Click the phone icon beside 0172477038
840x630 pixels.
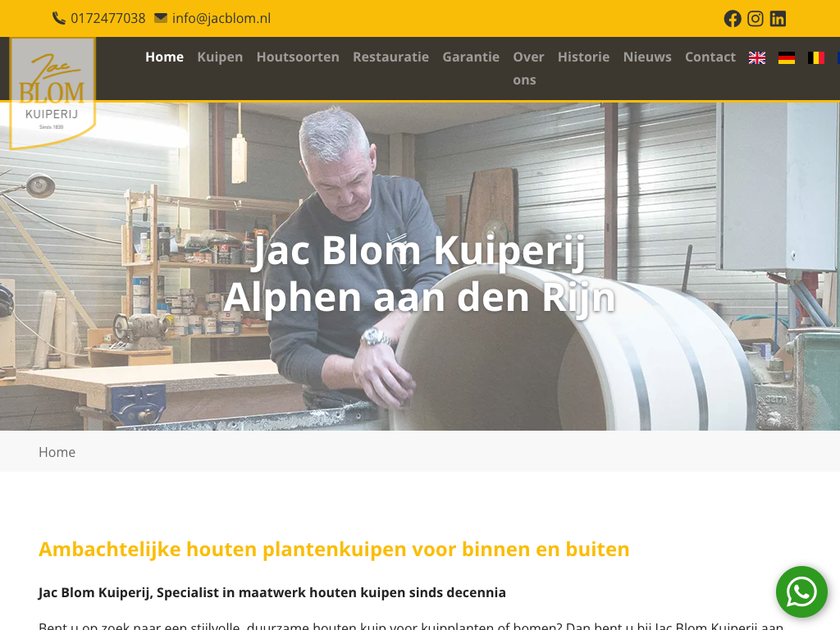pyautogui.click(x=58, y=18)
